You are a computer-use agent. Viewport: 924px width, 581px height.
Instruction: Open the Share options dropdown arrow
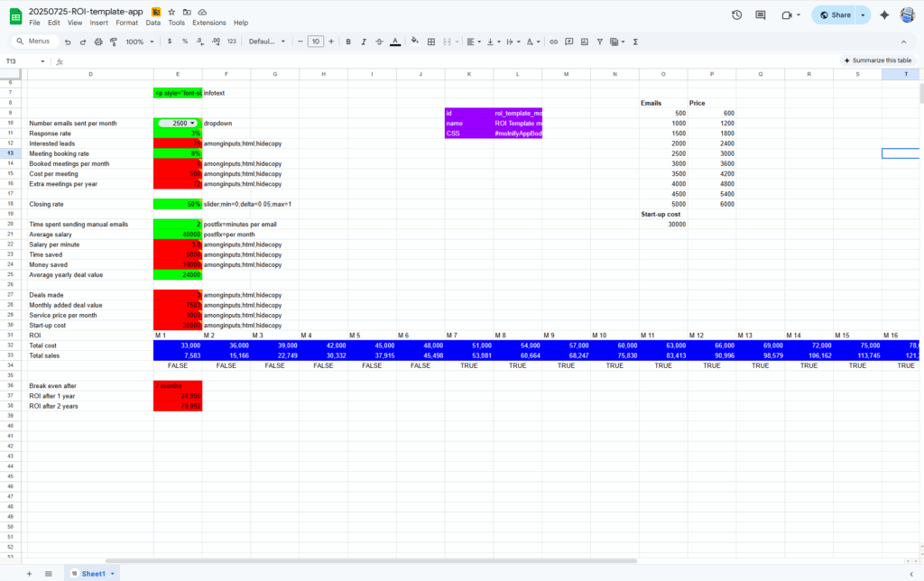[x=864, y=15]
